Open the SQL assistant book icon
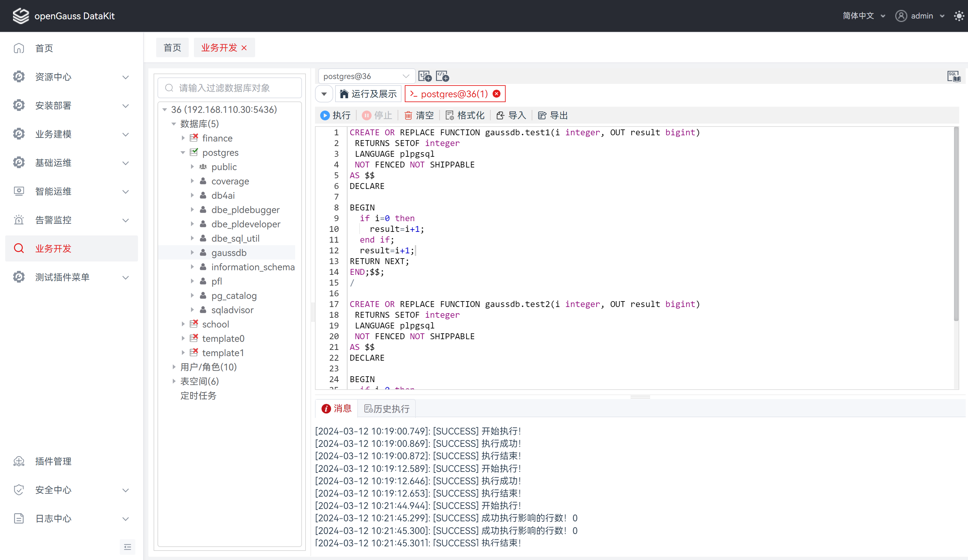The width and height of the screenshot is (968, 560). (x=954, y=76)
